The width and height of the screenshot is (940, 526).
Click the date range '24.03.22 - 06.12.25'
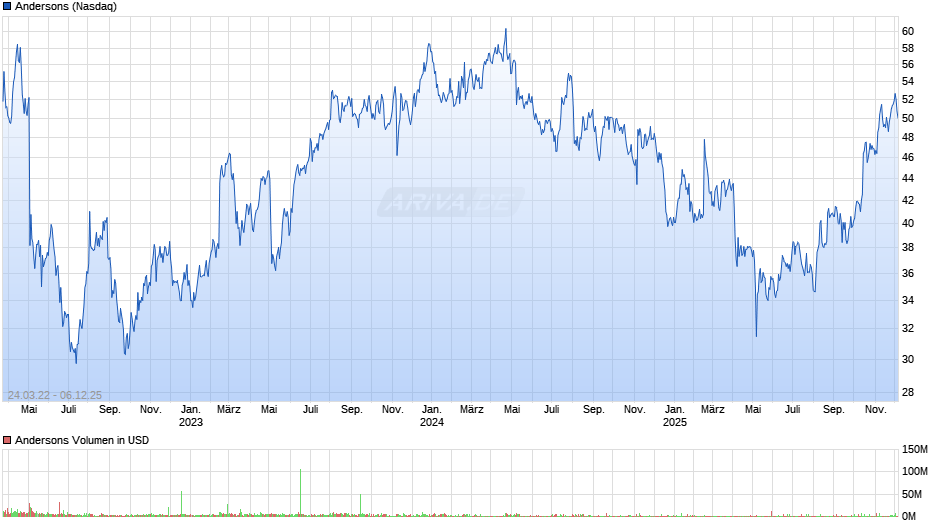[x=55, y=395]
